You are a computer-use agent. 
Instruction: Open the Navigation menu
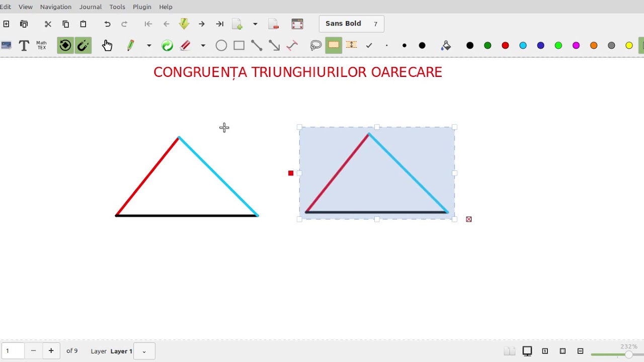(x=56, y=7)
